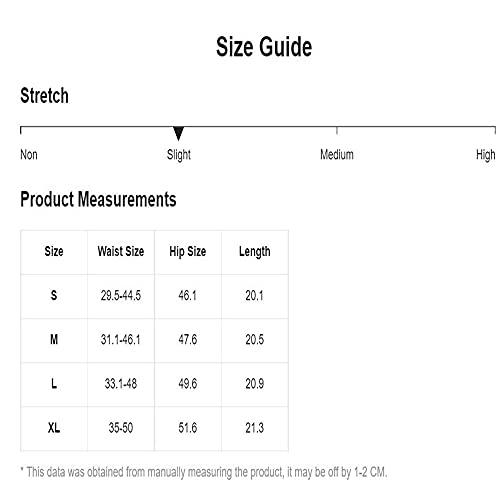Click the Waist Size column header

pos(121,251)
